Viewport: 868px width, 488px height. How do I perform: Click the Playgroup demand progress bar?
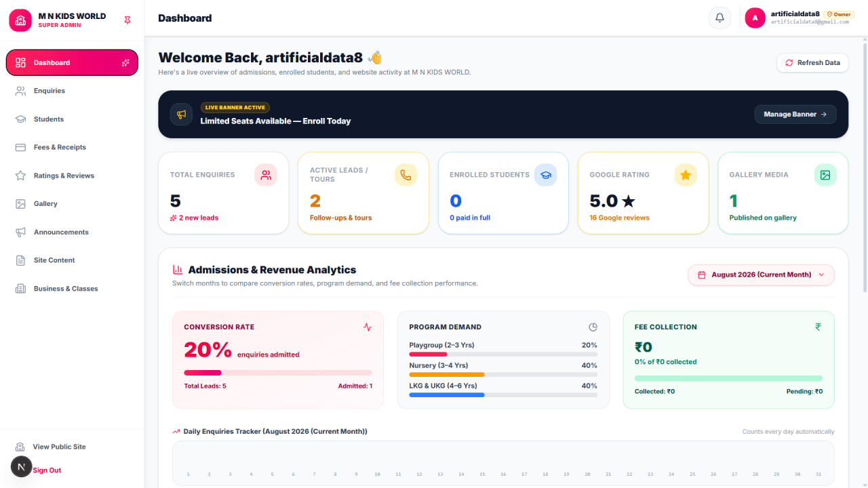point(503,354)
